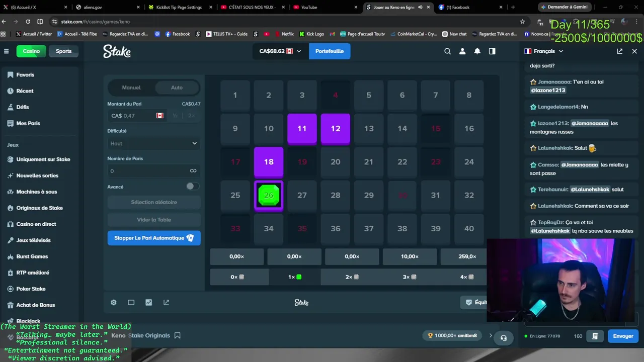Open Demander à Gemini button
This screenshot has width=644, height=362.
[563, 7]
